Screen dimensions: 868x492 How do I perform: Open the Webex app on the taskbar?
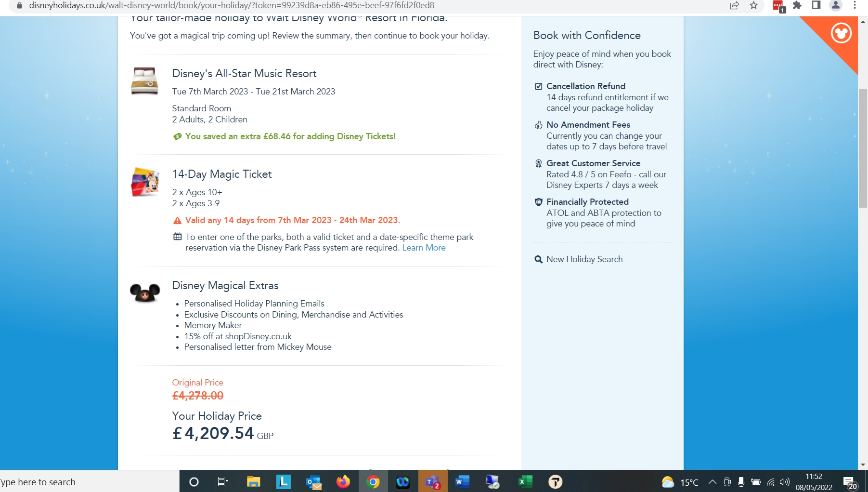(403, 482)
